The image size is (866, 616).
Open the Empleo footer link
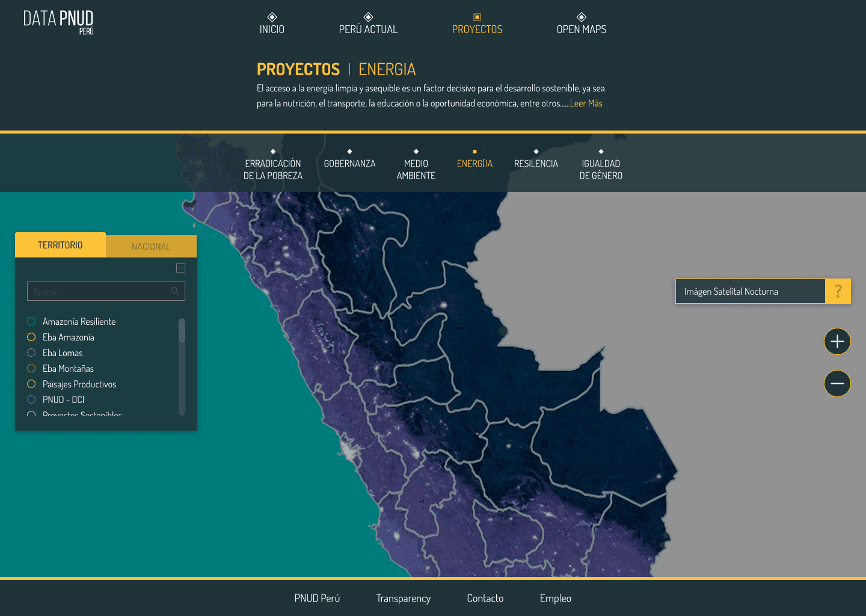point(556,598)
